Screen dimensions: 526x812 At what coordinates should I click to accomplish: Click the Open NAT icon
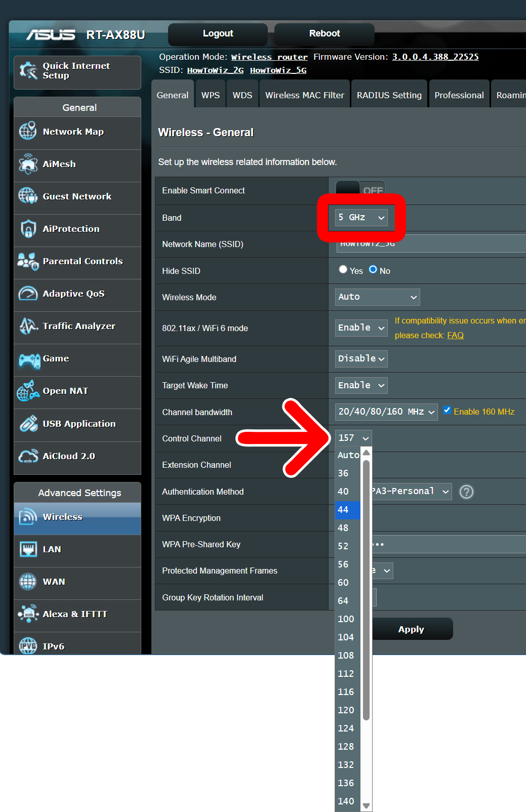pyautogui.click(x=28, y=391)
